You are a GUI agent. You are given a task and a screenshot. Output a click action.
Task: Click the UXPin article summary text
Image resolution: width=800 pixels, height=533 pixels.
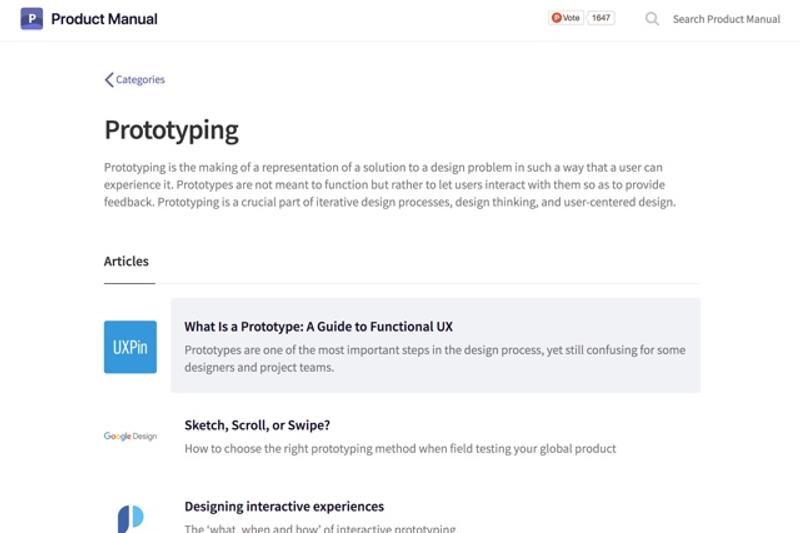pos(434,358)
